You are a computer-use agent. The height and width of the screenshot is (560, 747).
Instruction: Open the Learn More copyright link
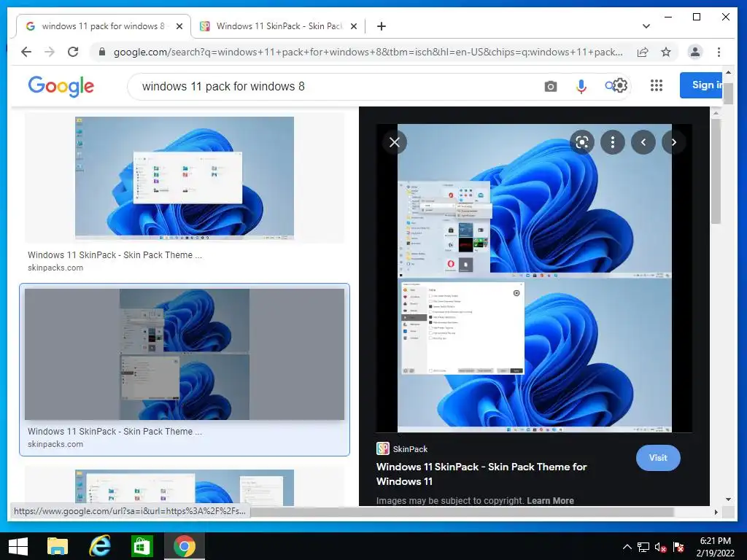(x=550, y=500)
